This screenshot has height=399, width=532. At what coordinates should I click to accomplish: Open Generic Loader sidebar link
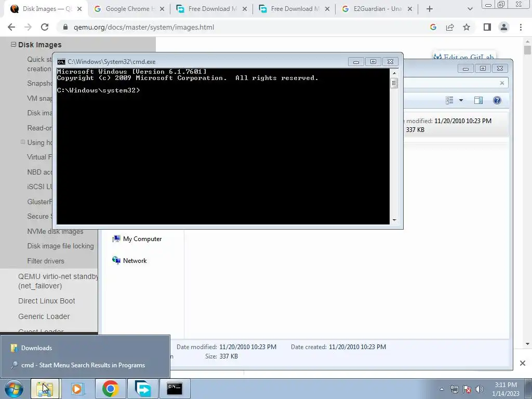[x=44, y=316]
